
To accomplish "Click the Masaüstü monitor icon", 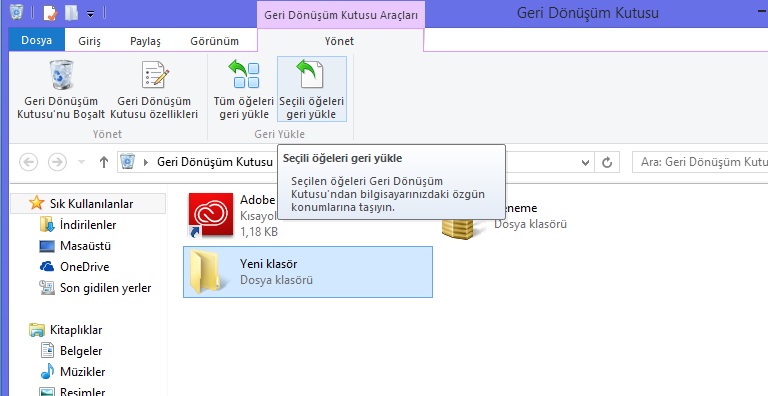I will tap(47, 246).
